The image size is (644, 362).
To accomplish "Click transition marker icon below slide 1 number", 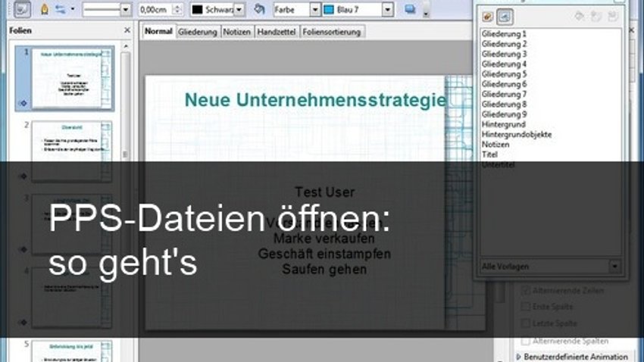I will pos(23,103).
